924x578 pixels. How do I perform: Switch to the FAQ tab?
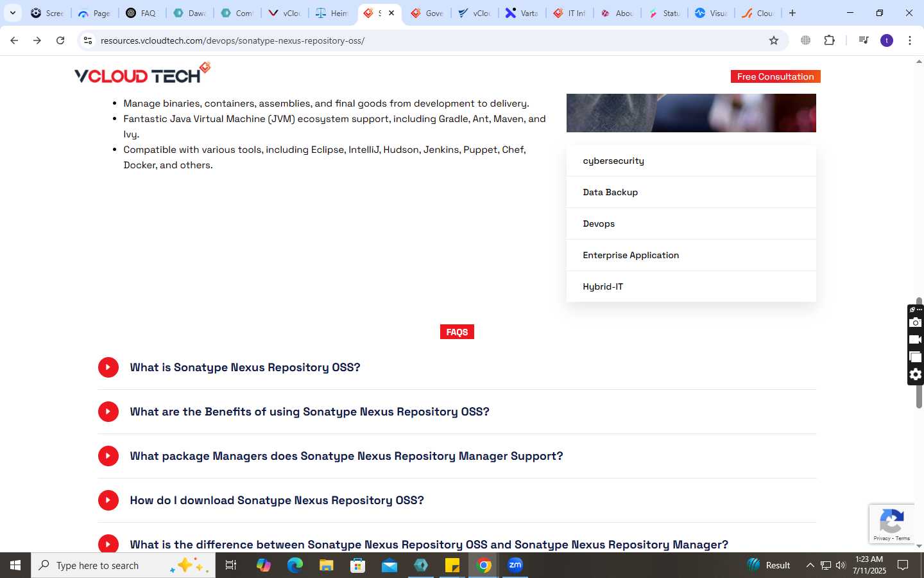pos(142,13)
